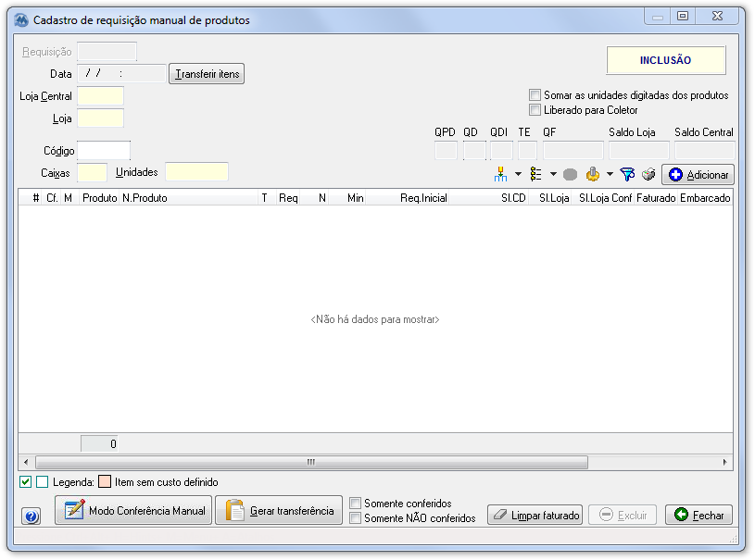755x560 pixels.
Task: Click the Loja Central input field
Action: [100, 95]
